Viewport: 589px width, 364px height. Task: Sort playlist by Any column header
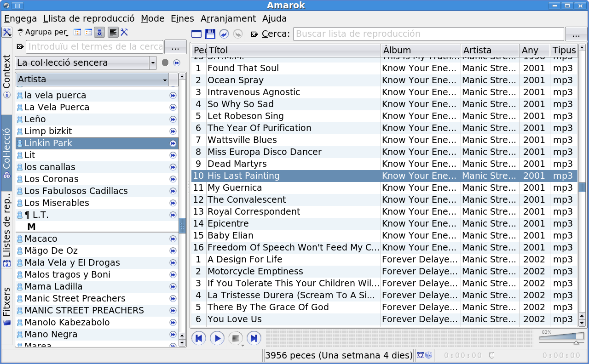tap(535, 51)
